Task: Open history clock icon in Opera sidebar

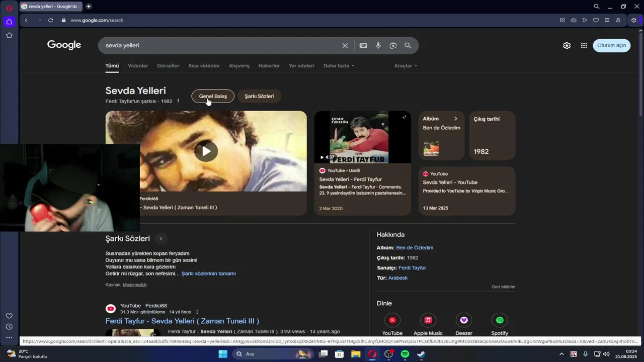Action: [x=9, y=327]
